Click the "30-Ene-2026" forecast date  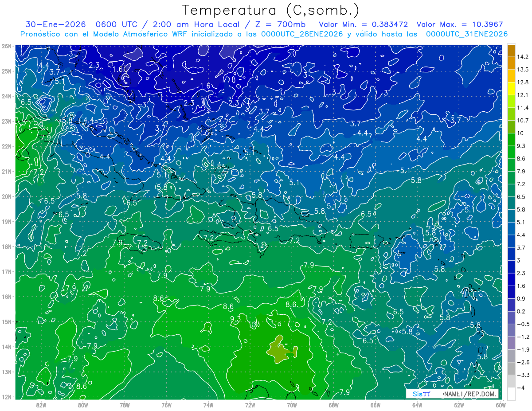coord(55,24)
